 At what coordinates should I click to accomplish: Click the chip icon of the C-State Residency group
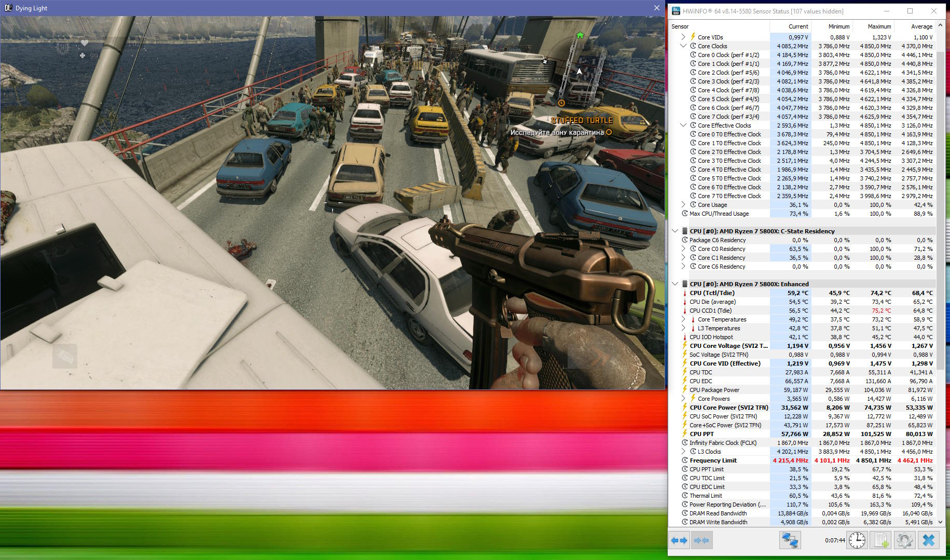685,231
